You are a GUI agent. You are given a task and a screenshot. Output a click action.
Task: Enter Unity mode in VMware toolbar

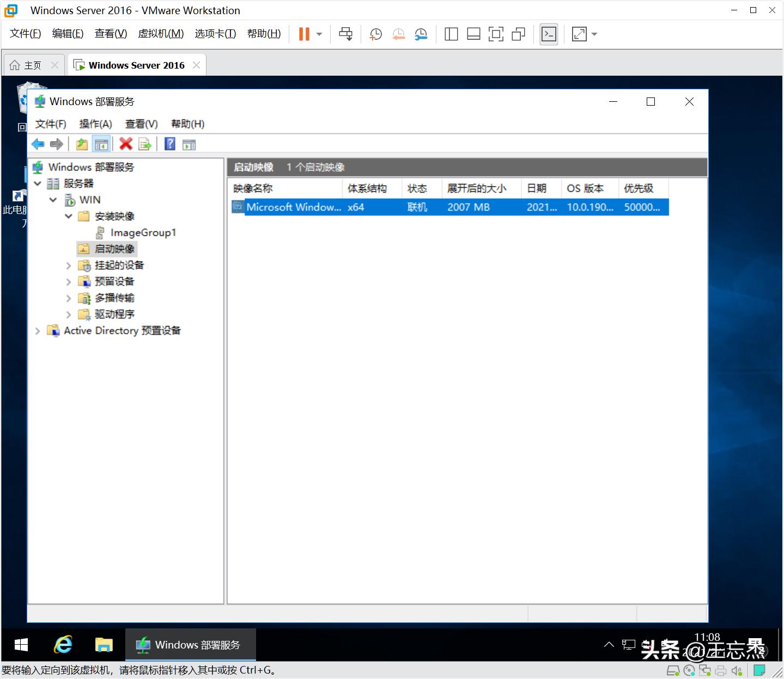[x=518, y=34]
